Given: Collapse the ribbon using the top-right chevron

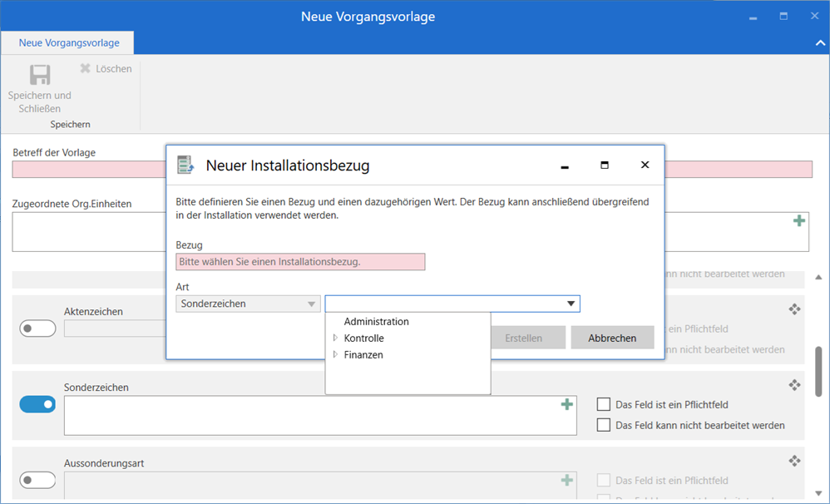Looking at the screenshot, I should point(818,42).
